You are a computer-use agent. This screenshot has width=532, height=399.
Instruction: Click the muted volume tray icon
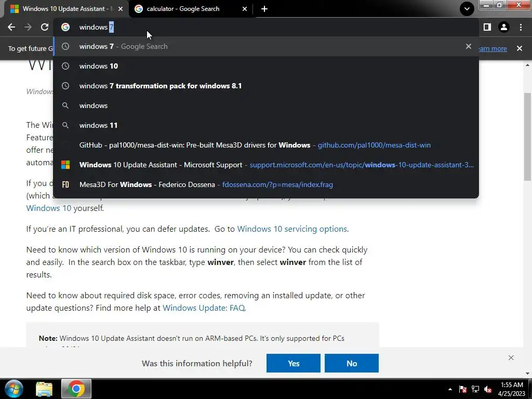point(488,389)
